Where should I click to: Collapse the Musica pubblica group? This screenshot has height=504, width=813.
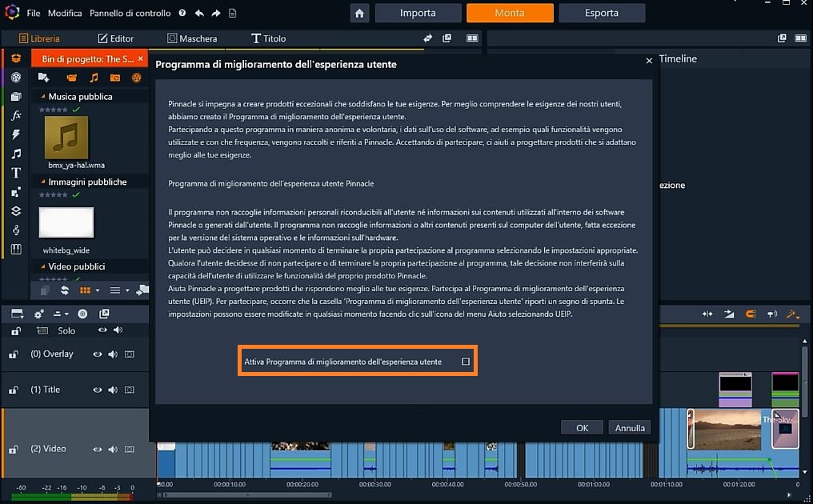43,97
